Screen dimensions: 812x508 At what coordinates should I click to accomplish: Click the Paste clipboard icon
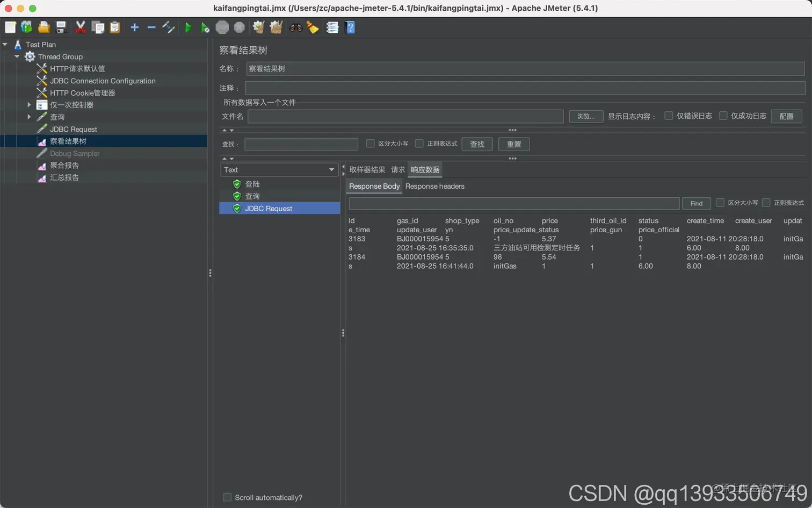[x=115, y=27]
